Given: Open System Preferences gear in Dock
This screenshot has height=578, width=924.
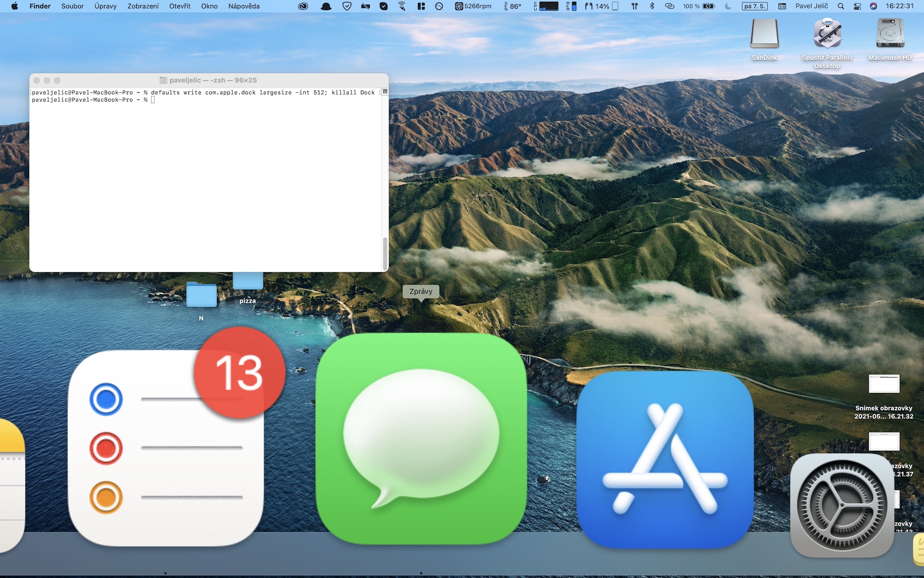Looking at the screenshot, I should [841, 506].
